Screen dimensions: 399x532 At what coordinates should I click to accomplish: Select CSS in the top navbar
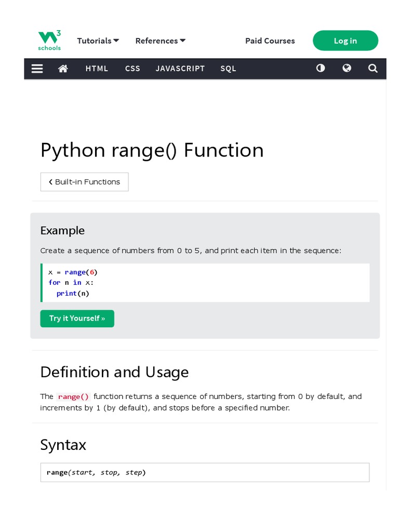[132, 69]
